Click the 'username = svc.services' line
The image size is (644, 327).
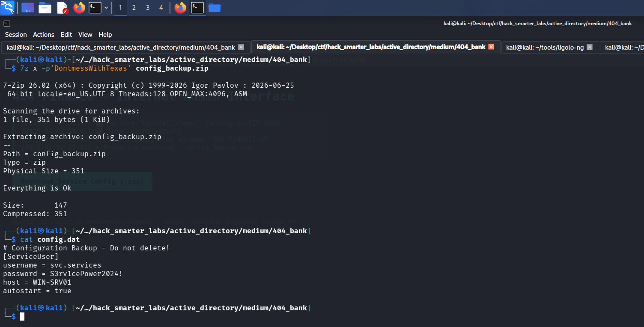tap(52, 265)
